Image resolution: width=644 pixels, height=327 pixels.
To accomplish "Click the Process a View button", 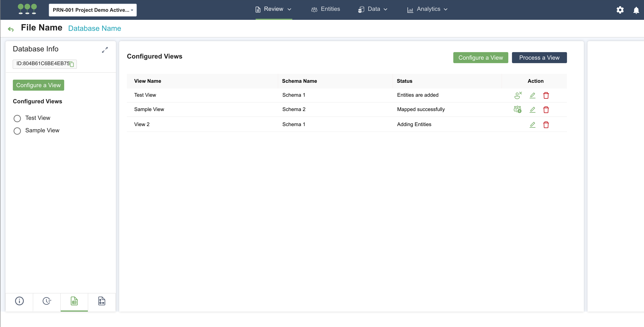I will coord(539,58).
